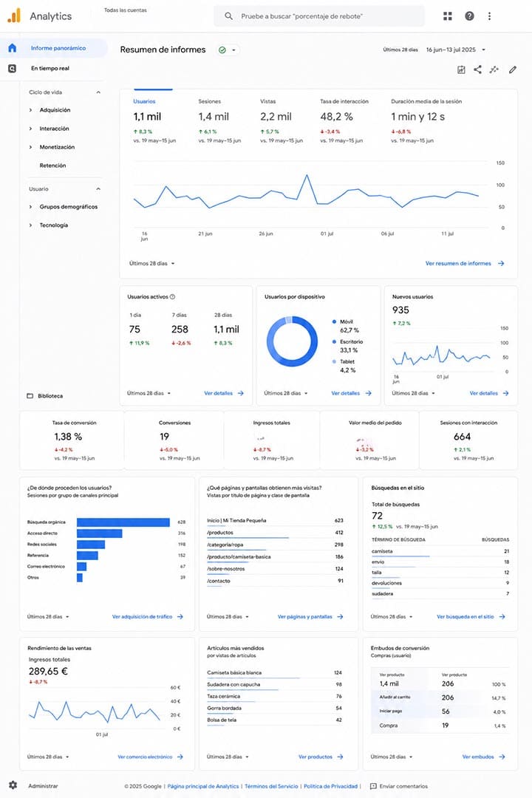Open the Google apps grid icon
The width and height of the screenshot is (532, 798).
click(448, 16)
